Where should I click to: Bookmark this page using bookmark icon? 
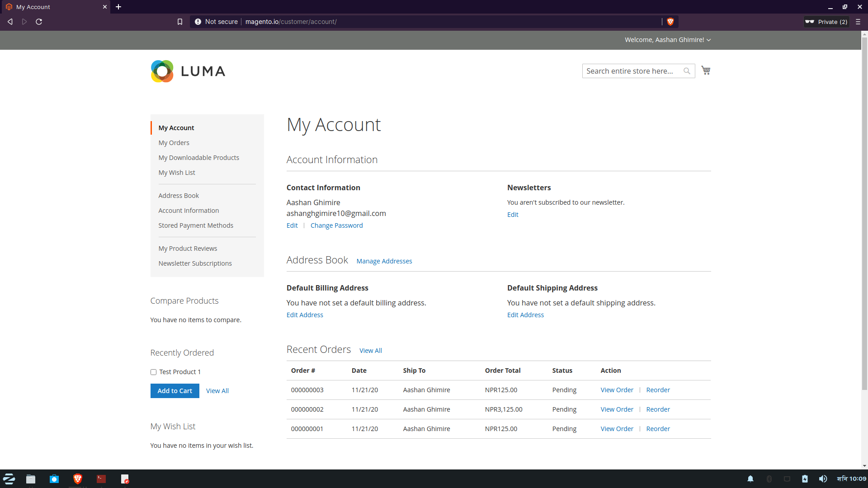tap(180, 22)
